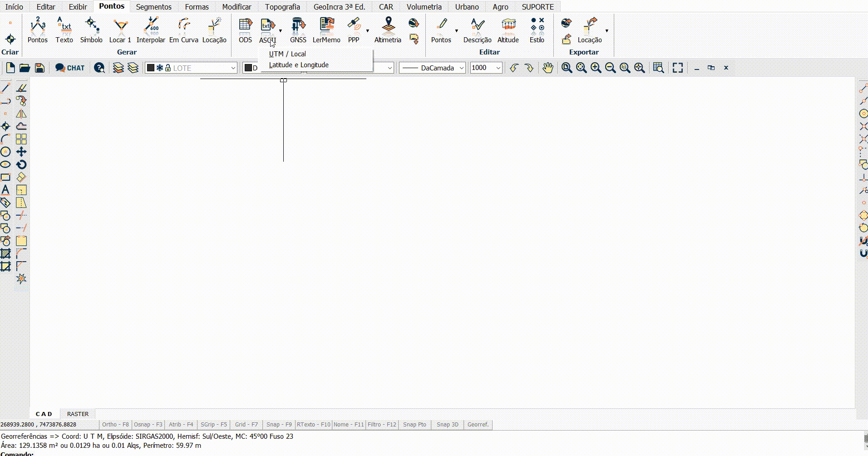This screenshot has height=456, width=868.
Task: Open the ODS point import tool
Action: 245,30
